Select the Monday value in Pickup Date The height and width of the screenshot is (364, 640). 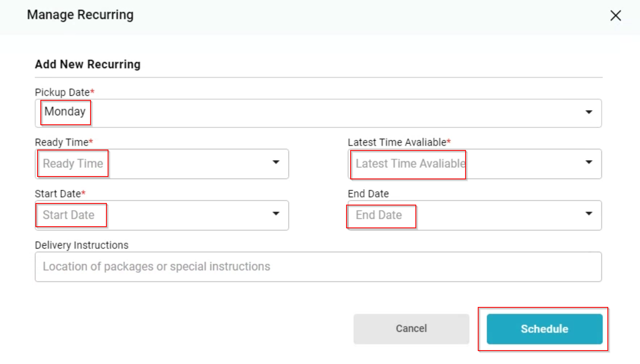tap(65, 112)
